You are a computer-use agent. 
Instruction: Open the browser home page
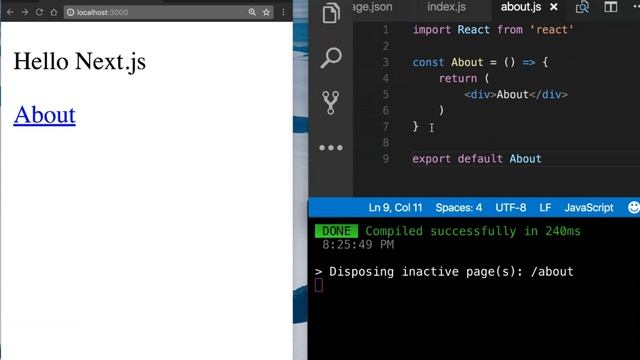coord(53,12)
